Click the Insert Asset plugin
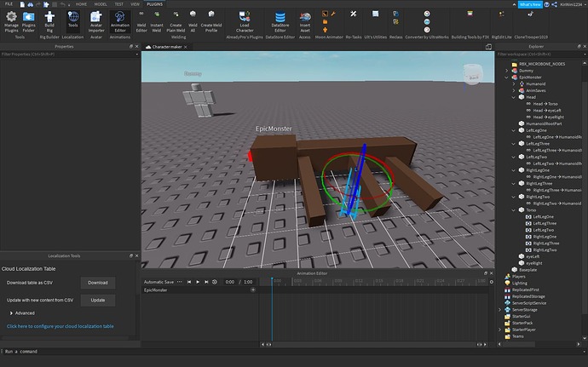 pos(305,21)
